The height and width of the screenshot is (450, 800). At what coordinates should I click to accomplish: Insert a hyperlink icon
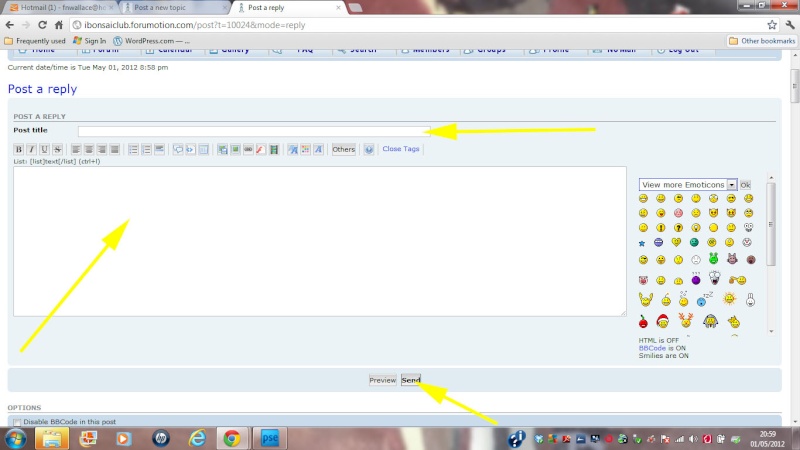click(248, 149)
